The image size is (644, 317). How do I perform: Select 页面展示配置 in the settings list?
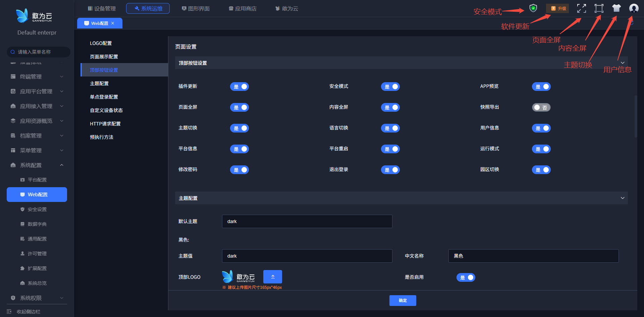(x=124, y=56)
